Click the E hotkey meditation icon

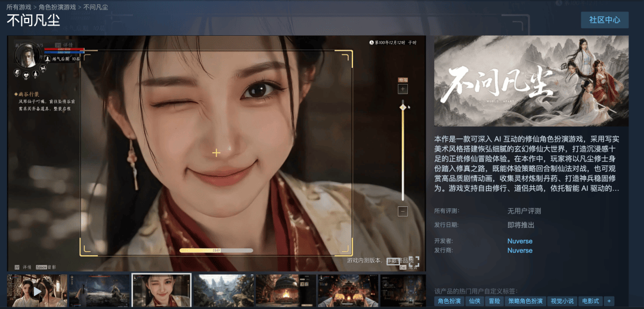click(x=35, y=74)
